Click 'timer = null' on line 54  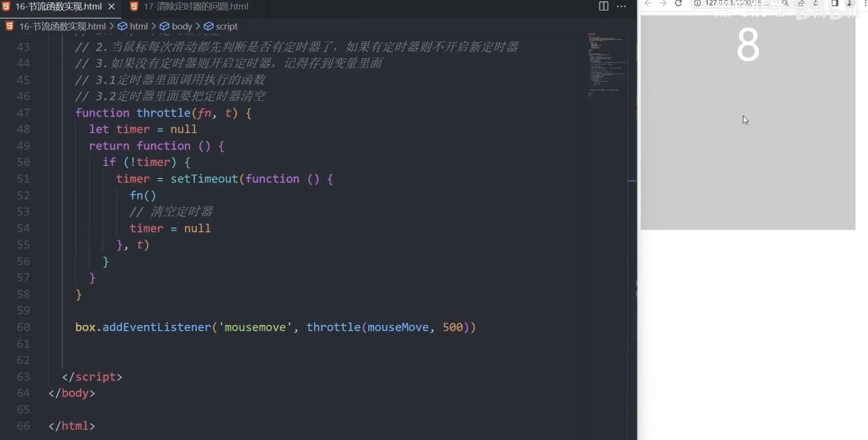pos(170,229)
